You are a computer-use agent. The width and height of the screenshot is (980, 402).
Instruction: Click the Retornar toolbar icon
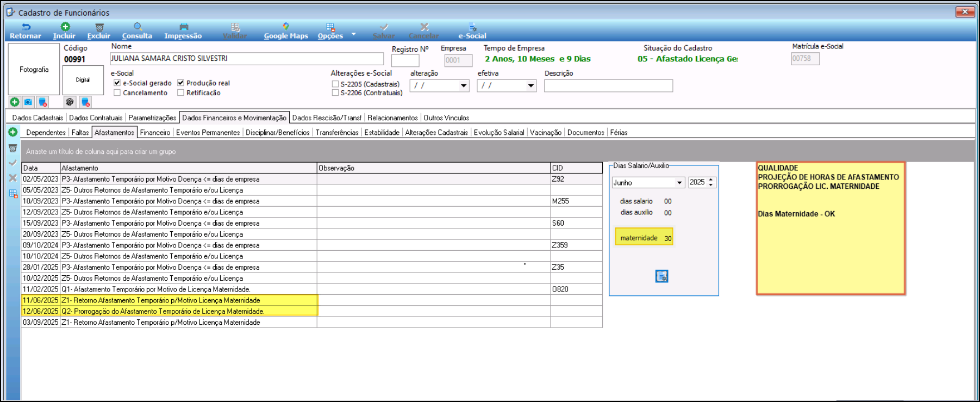26,27
